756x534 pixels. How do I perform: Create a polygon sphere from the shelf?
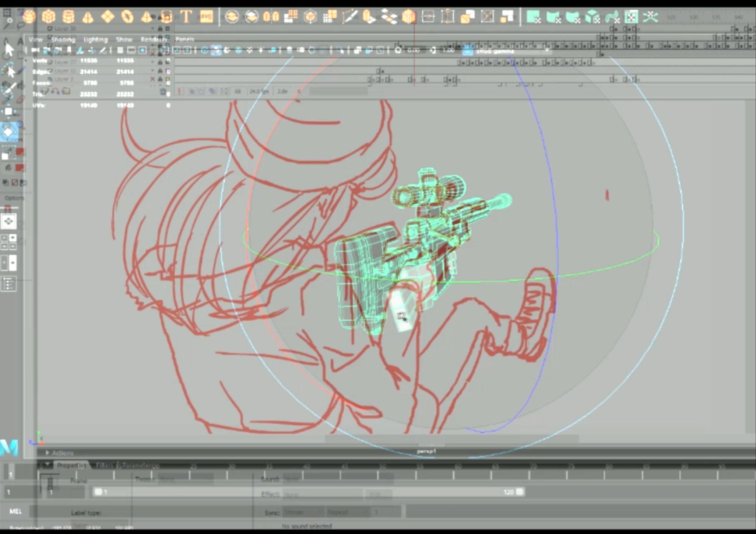(x=29, y=17)
